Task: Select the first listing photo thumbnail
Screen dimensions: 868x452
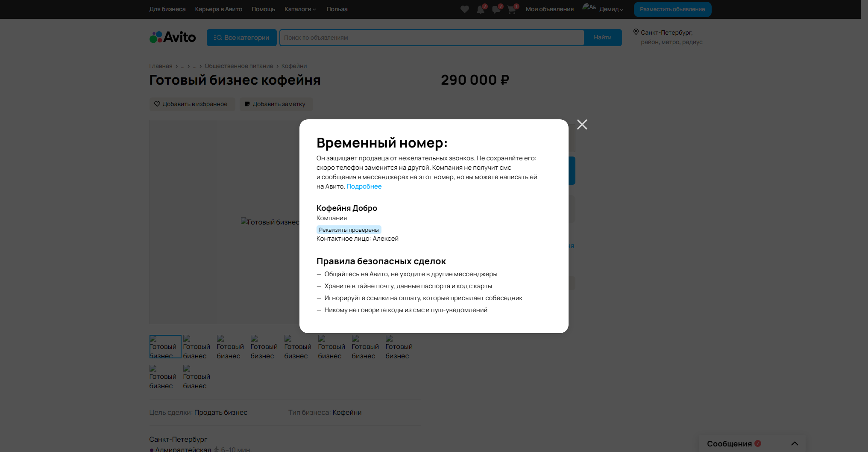Action: point(165,347)
